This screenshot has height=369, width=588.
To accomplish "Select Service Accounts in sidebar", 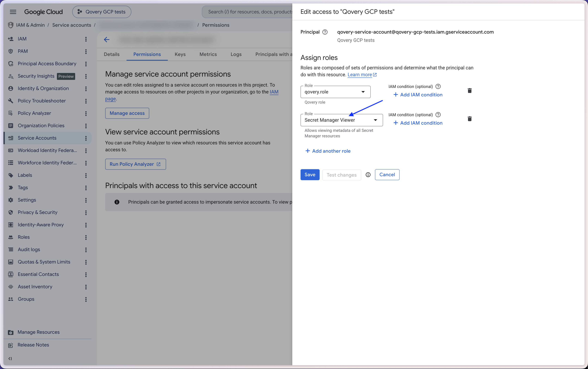I will 47,138.
